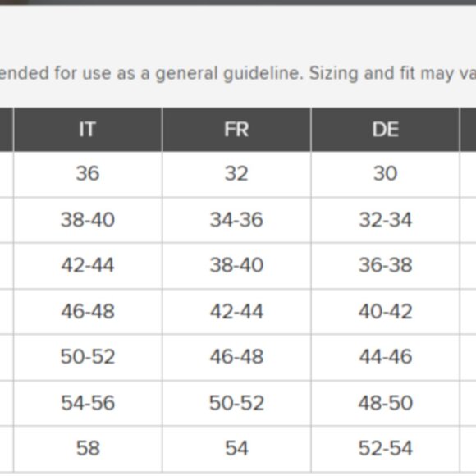This screenshot has height=476, width=476.
Task: Select the IT 46-48 cell
Action: [x=88, y=312]
